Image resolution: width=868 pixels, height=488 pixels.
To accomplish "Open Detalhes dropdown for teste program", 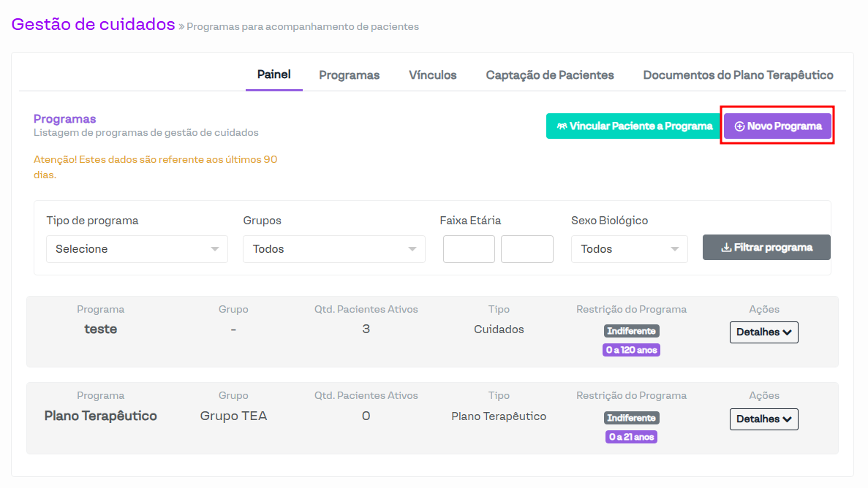I will click(763, 332).
